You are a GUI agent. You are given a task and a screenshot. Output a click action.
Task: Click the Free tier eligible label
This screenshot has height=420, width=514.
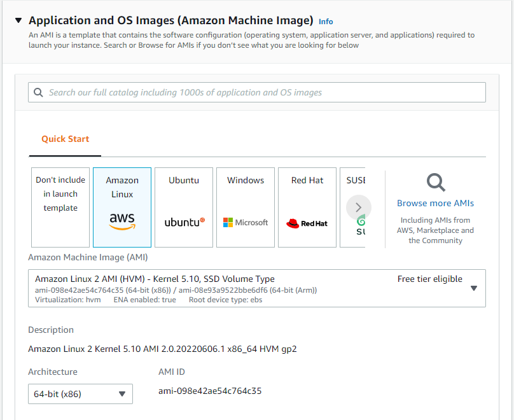point(430,279)
